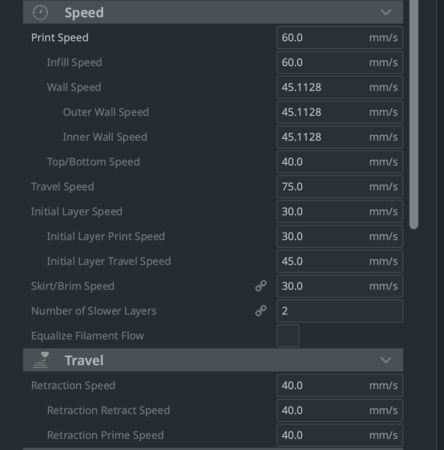The image size is (444, 450).
Task: Edit Number of Slower Layers field
Action: click(340, 311)
